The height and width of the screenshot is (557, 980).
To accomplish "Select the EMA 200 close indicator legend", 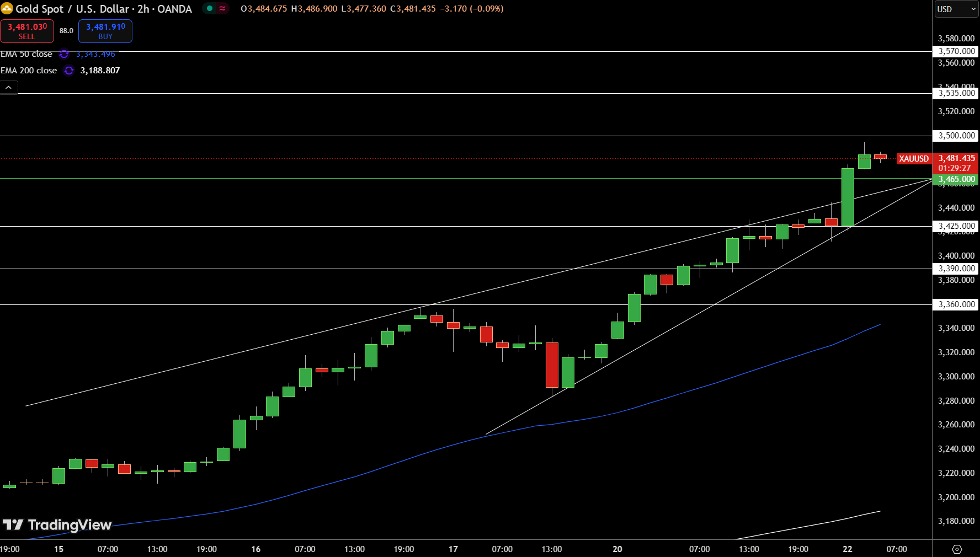I will pos(29,71).
